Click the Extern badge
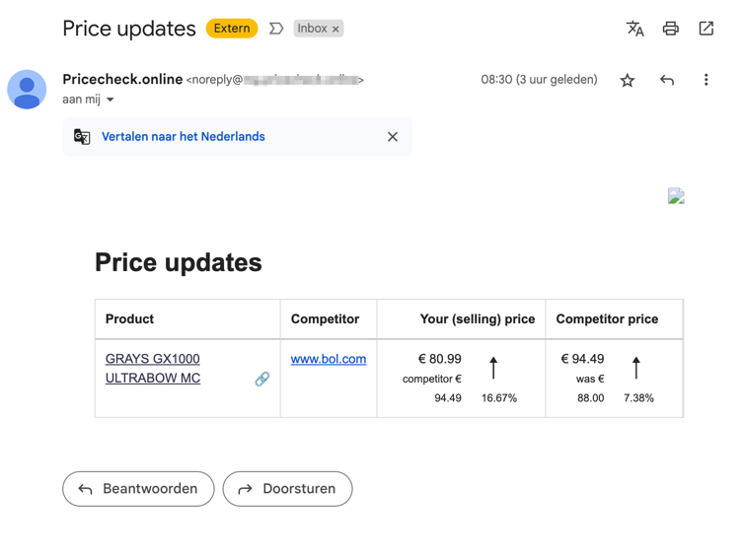Viewport: 744px width, 560px height. pos(232,29)
